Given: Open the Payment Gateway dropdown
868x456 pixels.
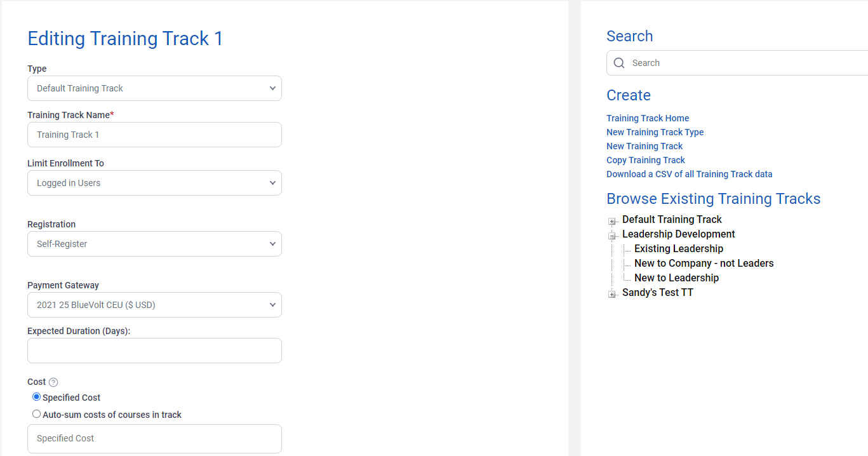Looking at the screenshot, I should pyautogui.click(x=154, y=305).
